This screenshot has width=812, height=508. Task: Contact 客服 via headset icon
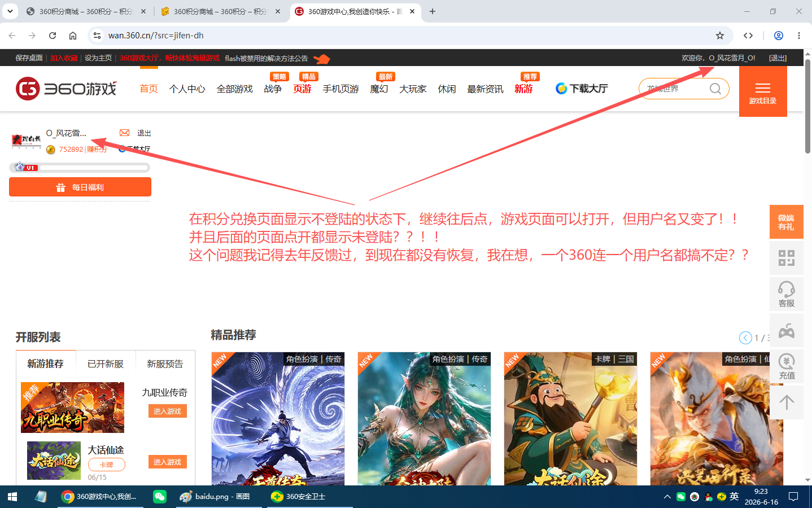tap(786, 294)
